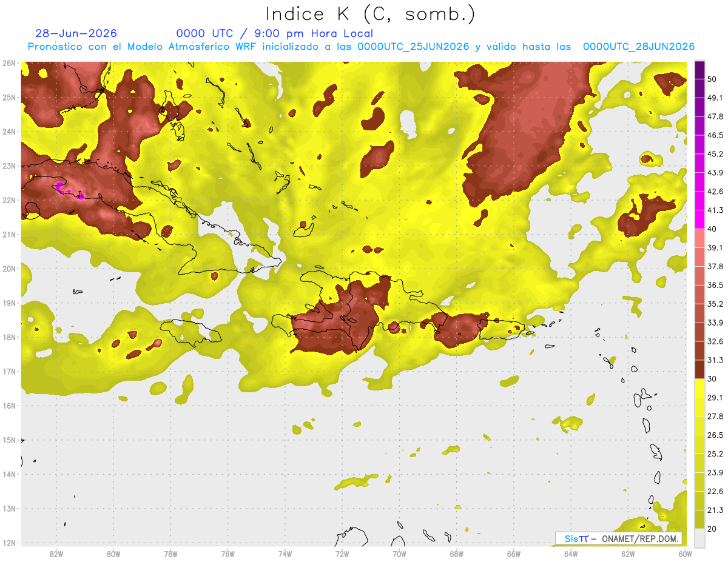Click "0000 UTC / 9:00 pm Hora Local" text
Image resolution: width=728 pixels, height=562 pixels.
click(x=275, y=33)
